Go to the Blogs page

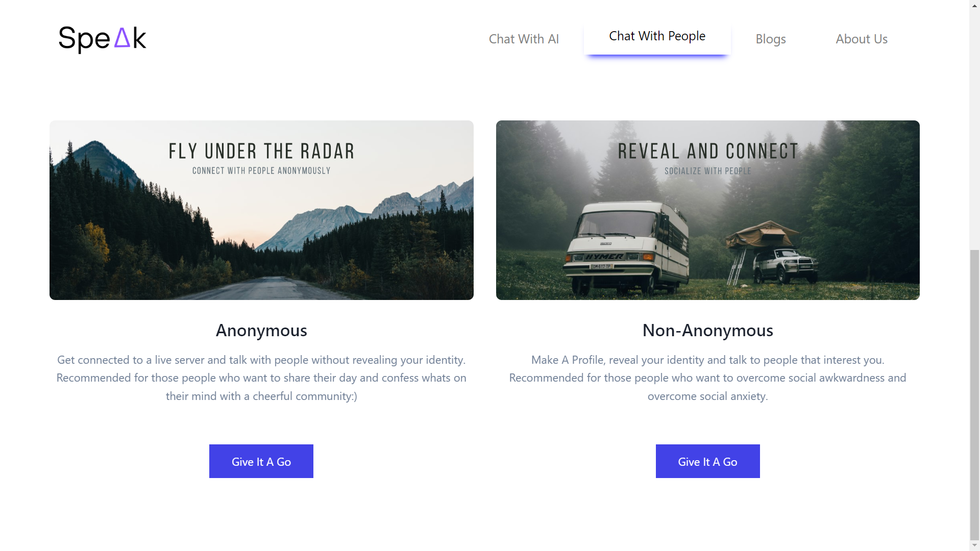click(770, 39)
